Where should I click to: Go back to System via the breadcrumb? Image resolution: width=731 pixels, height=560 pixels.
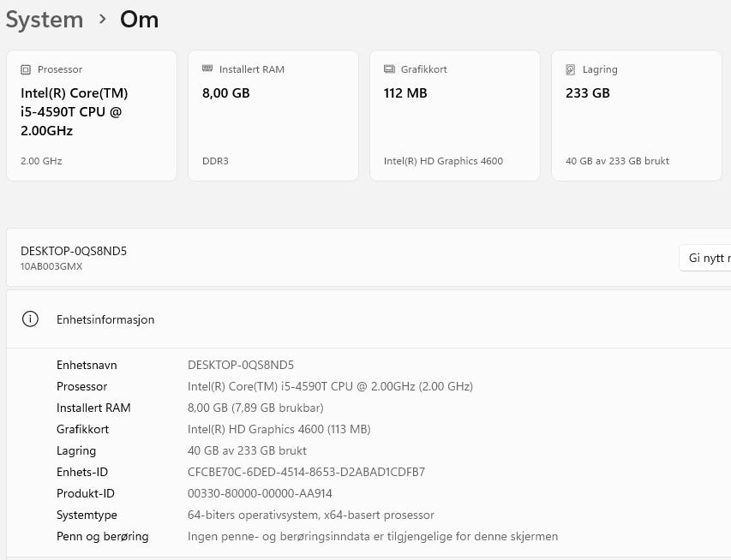point(45,20)
